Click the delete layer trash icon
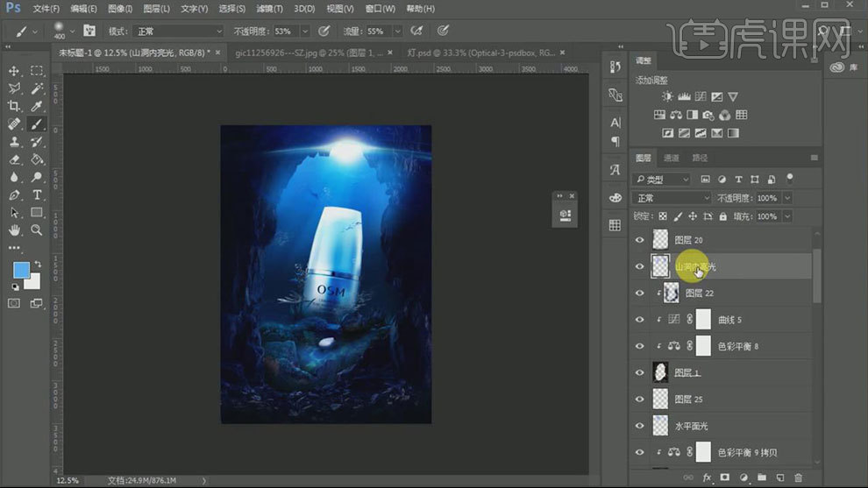 tap(798, 477)
